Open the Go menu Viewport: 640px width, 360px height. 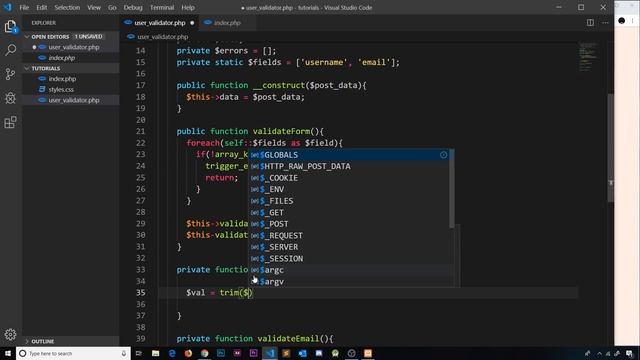point(112,7)
